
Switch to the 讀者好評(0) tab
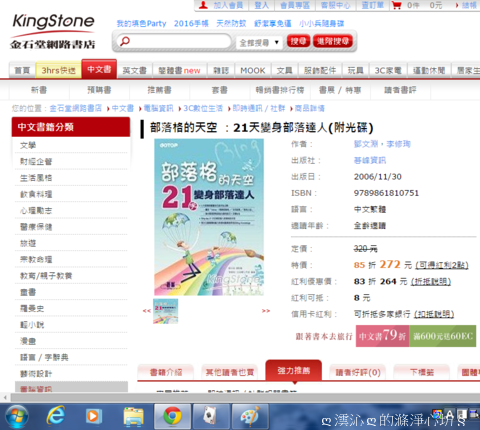(x=358, y=372)
